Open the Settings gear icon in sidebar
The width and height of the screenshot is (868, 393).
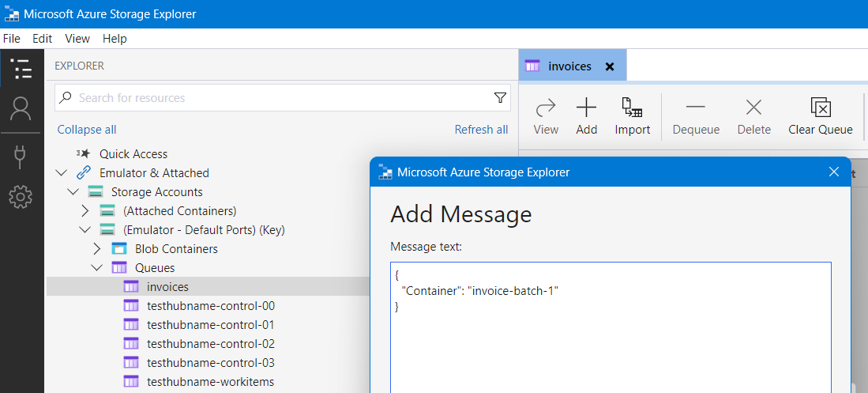click(x=21, y=197)
